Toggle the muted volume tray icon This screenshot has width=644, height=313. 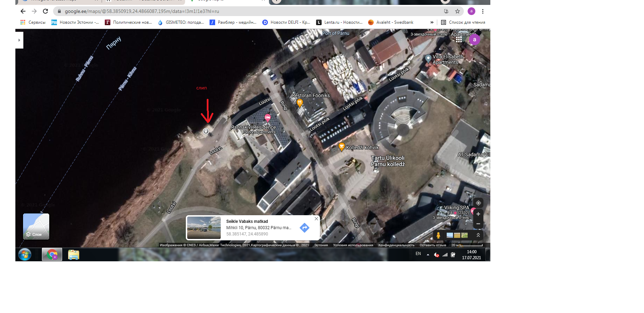[436, 255]
